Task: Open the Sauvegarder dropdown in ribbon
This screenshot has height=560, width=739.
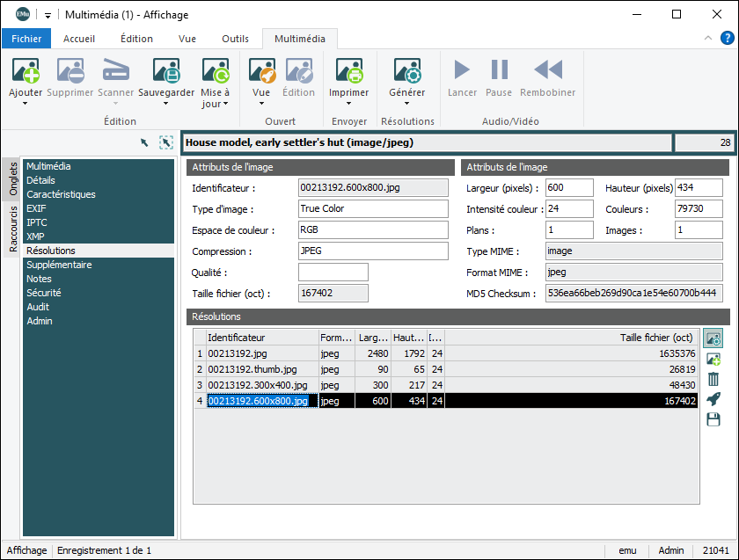Action: point(166,104)
